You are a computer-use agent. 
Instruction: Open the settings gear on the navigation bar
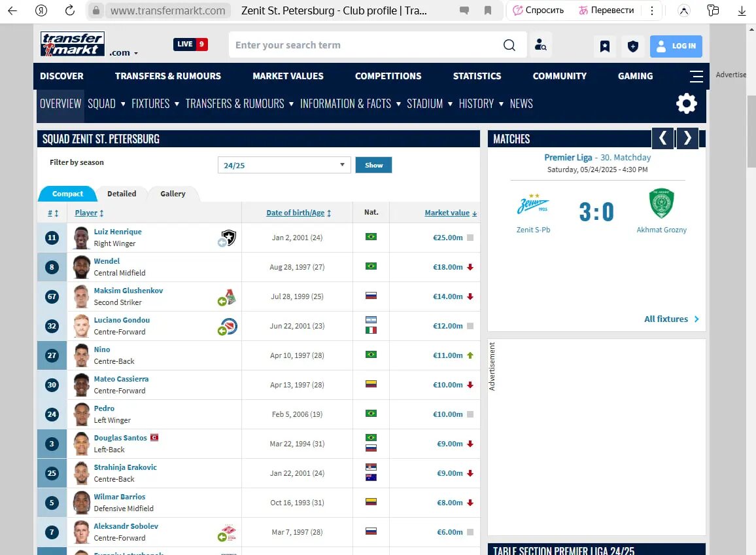click(686, 103)
